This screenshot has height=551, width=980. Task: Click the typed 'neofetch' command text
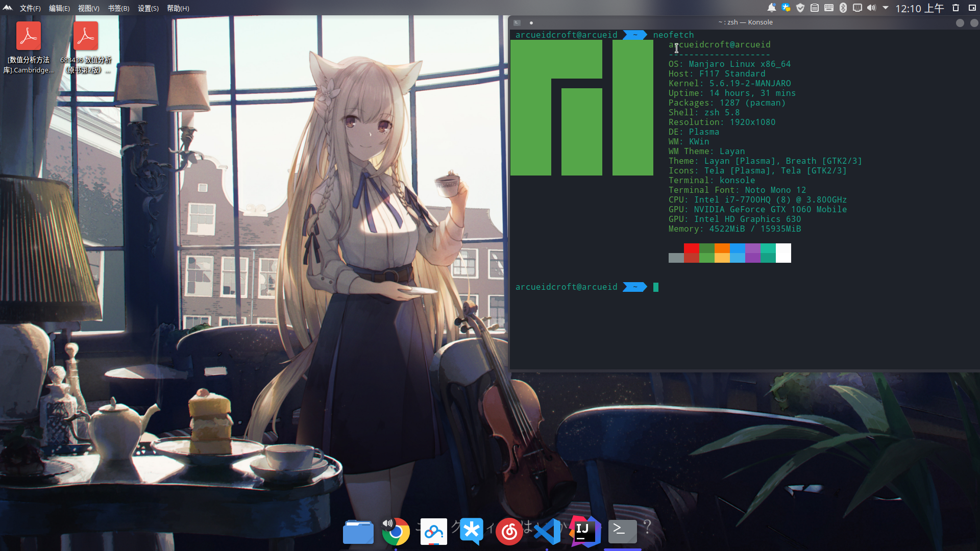673,35
